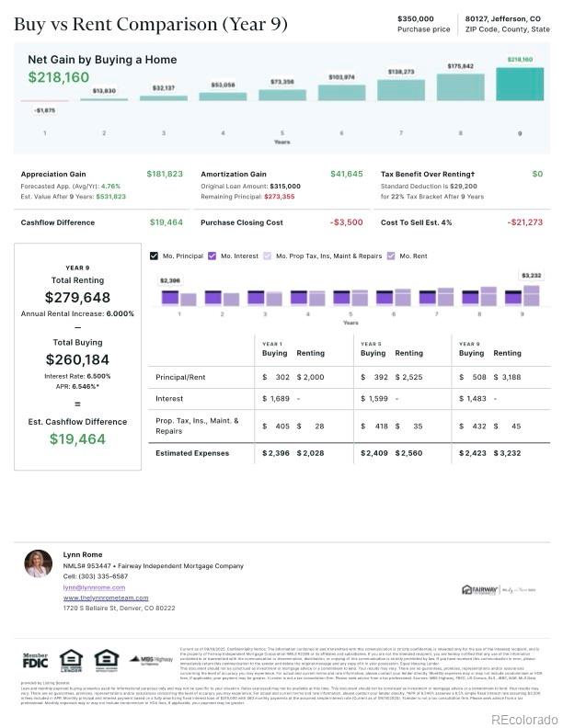Click the Est. Cashflow Difference $19,464 value

point(78,439)
